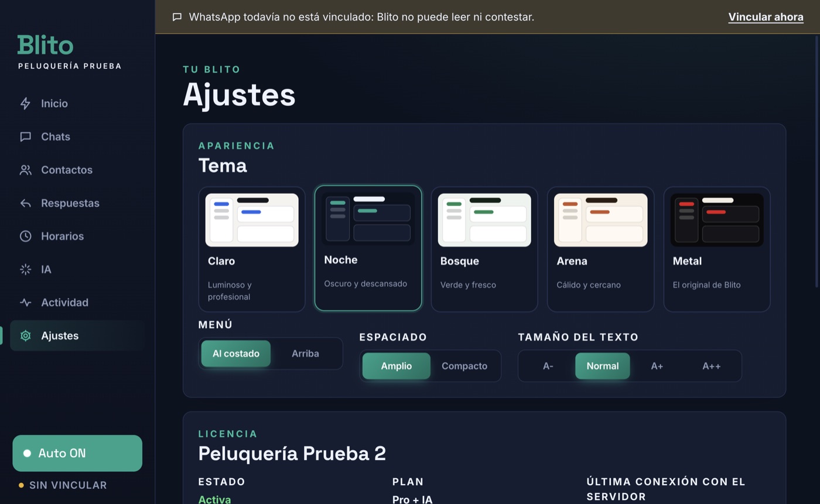The height and width of the screenshot is (504, 820).
Task: Click the Oscuro y descansado description
Action: tap(365, 284)
